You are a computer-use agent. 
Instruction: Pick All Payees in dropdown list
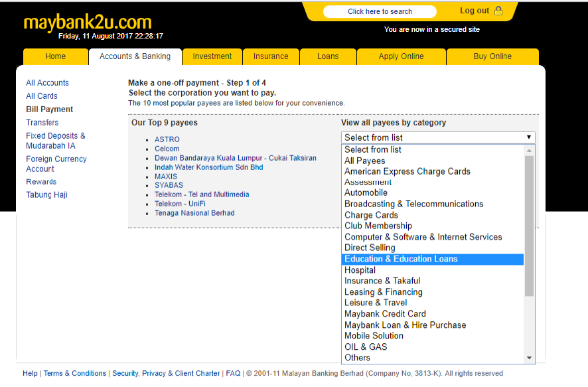coord(433,161)
